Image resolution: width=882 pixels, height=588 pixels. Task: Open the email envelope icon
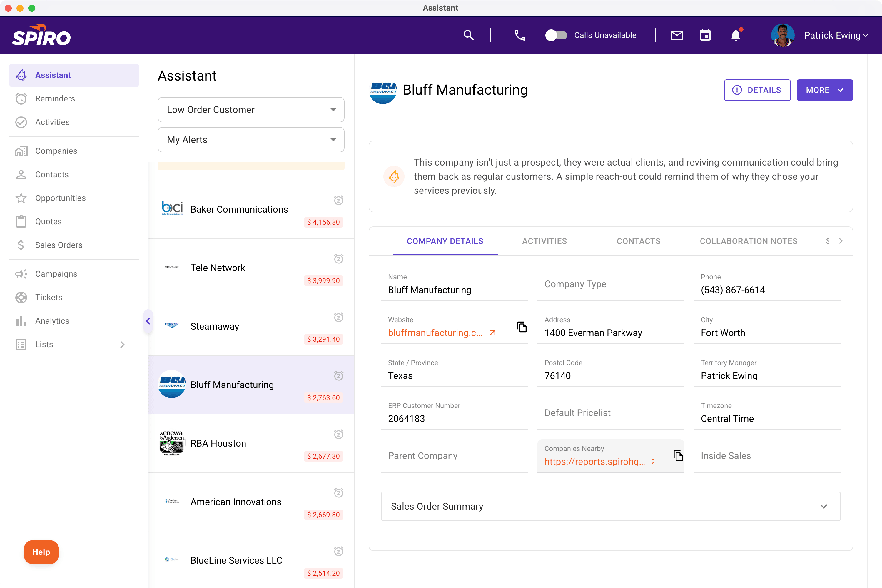point(677,35)
